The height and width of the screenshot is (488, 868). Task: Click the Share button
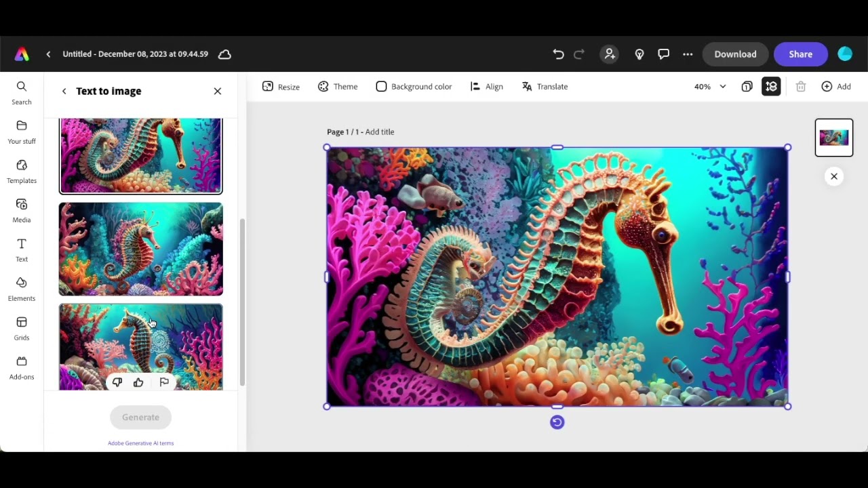click(801, 54)
